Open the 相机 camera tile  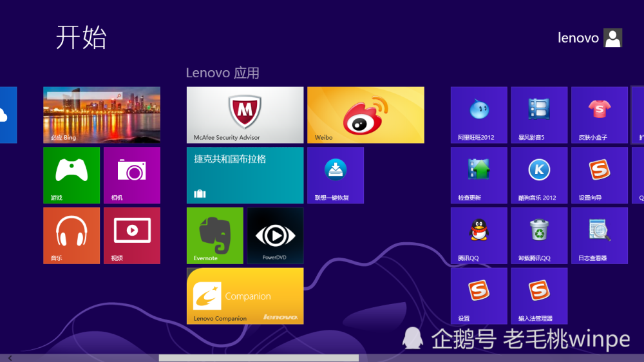(132, 175)
